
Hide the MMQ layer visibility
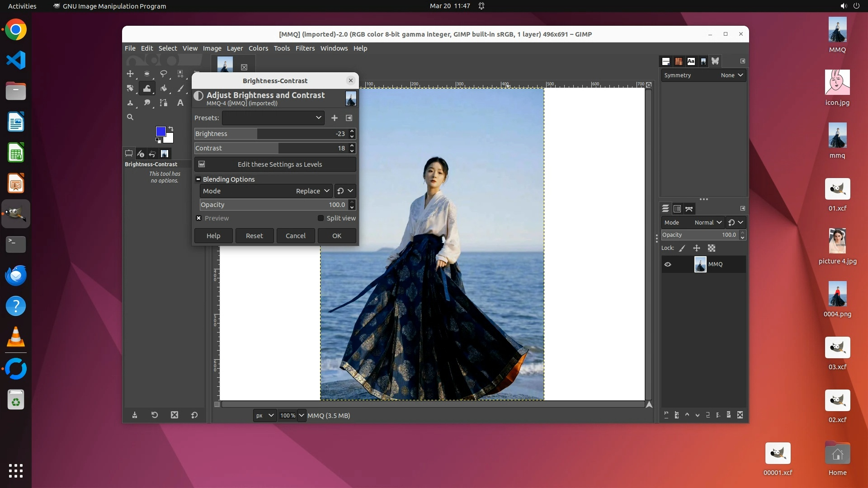pos(668,264)
